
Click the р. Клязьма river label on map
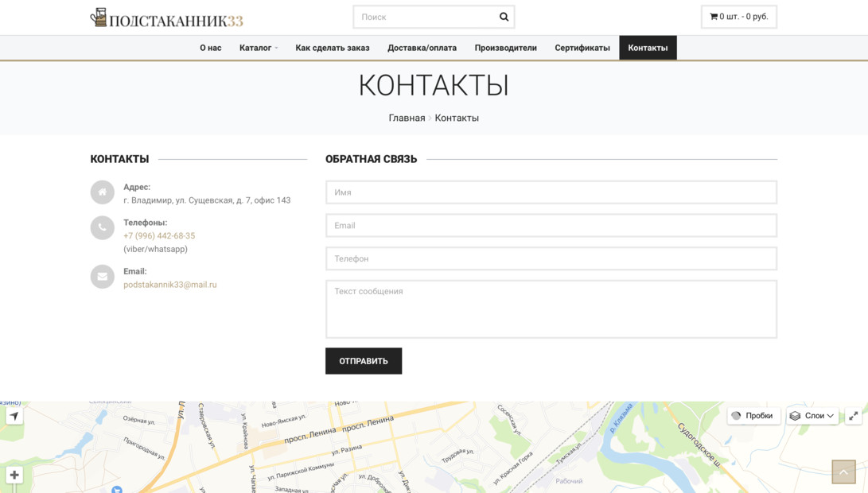point(621,418)
